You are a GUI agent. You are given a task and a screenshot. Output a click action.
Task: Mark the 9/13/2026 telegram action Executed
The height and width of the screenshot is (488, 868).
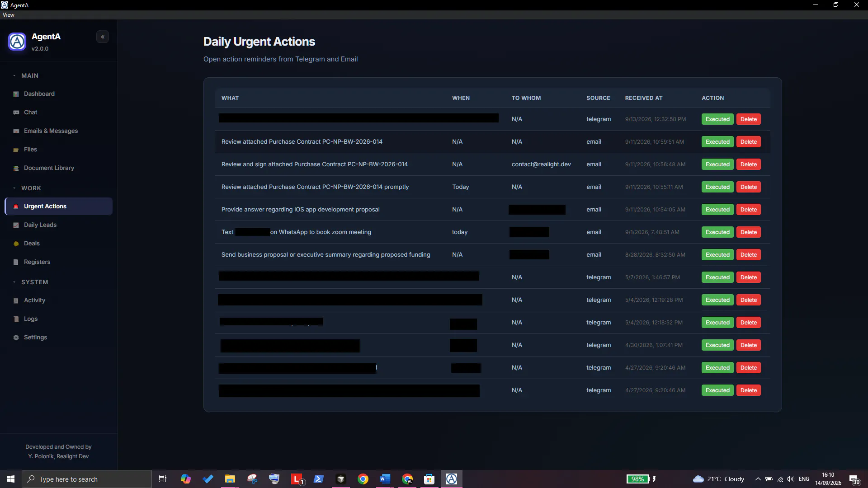tap(717, 119)
